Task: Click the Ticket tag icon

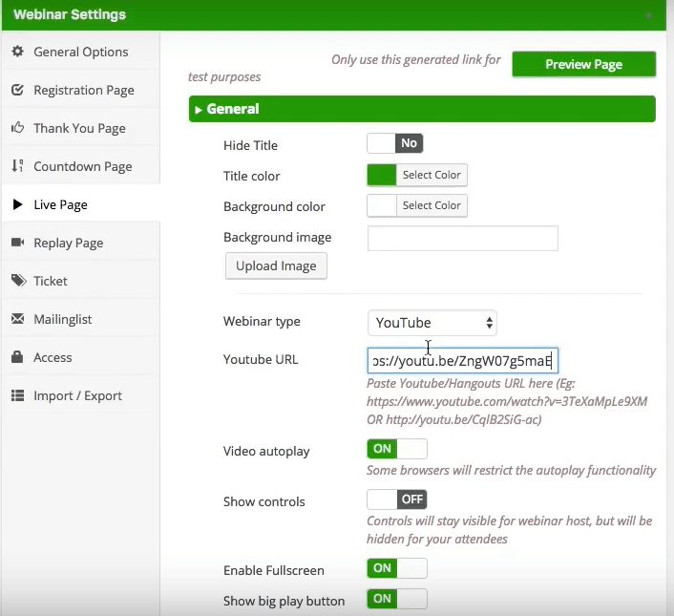Action: pos(18,281)
